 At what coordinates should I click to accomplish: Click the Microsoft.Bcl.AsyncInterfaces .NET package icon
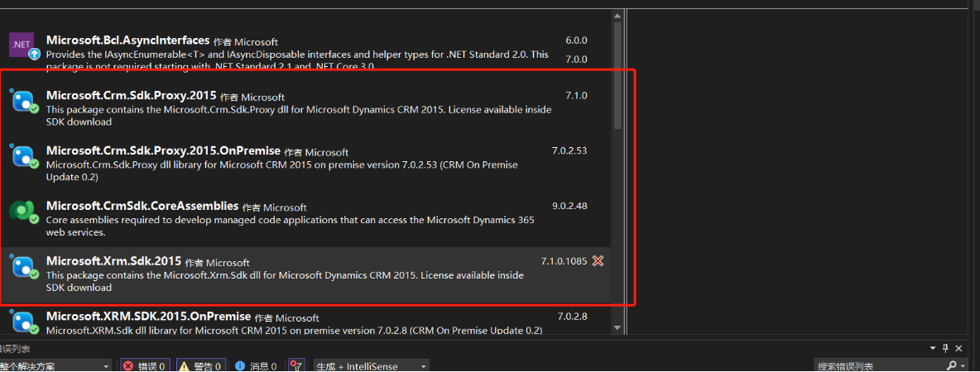coord(25,45)
